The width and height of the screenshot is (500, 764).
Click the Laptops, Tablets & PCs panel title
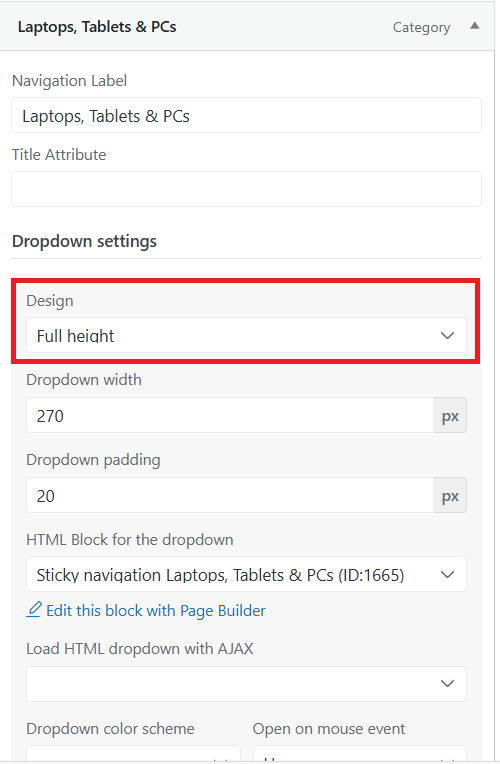97,27
